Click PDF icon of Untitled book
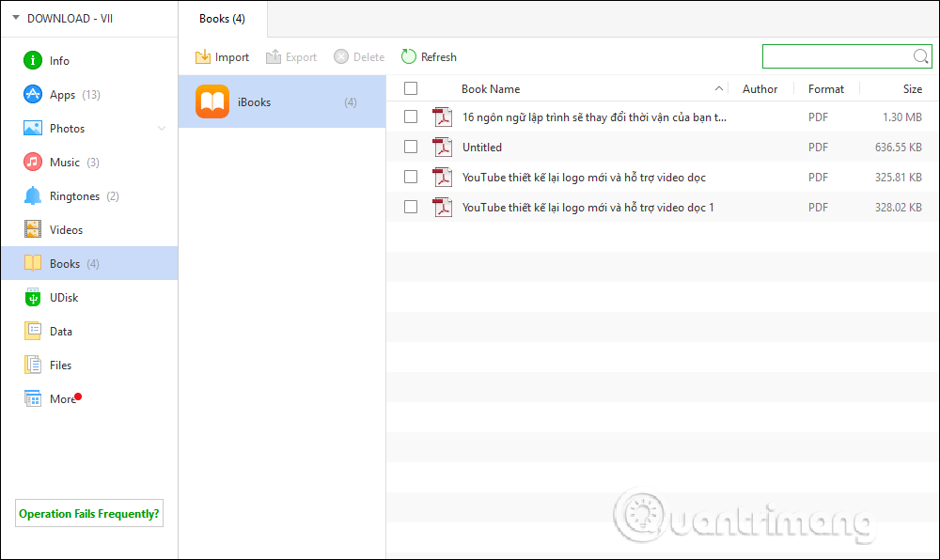 point(443,147)
